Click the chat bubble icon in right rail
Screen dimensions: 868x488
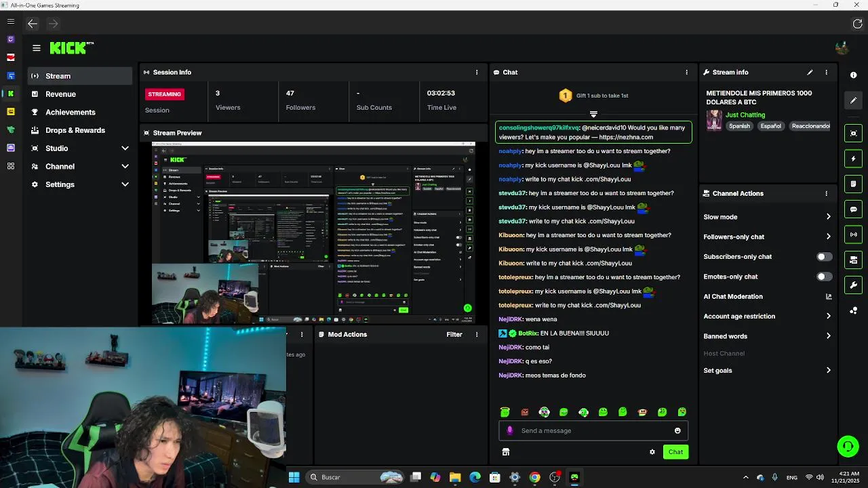854,209
